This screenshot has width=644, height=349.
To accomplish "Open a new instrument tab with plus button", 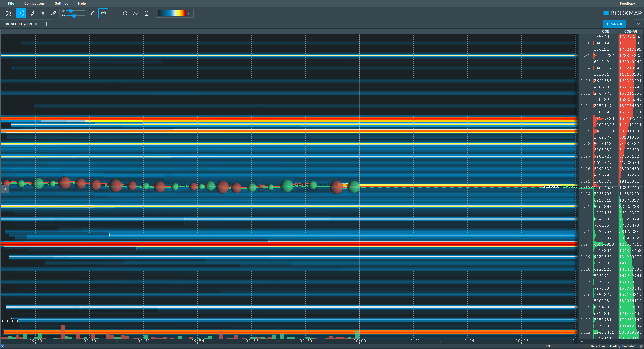I will [46, 24].
